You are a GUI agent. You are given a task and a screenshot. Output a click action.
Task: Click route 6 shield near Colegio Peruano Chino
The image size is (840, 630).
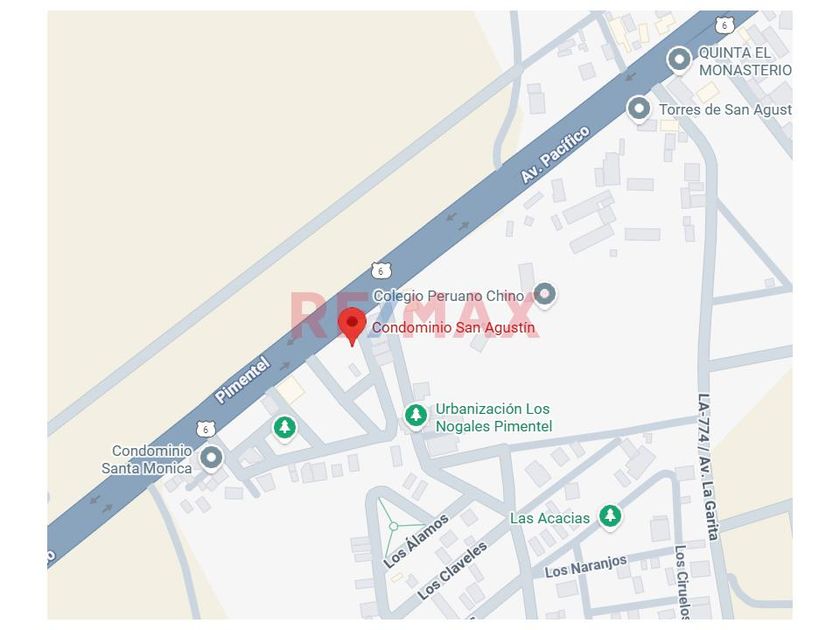click(x=381, y=271)
